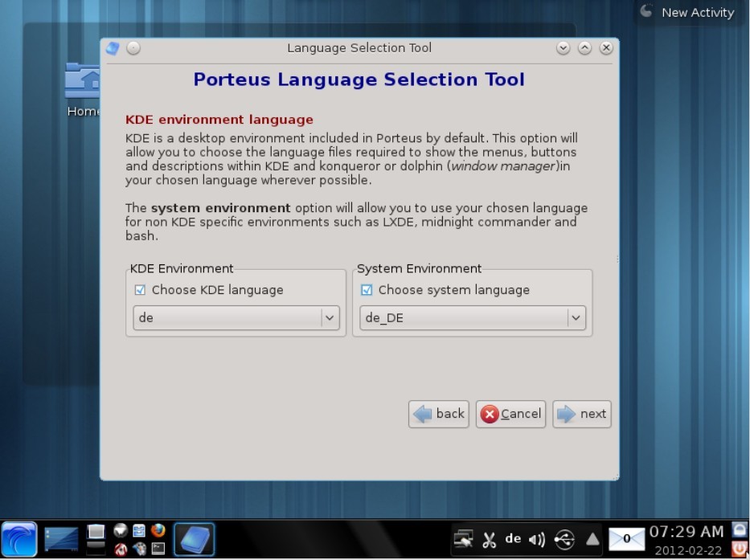Click the italic 'window manager' text

502,166
